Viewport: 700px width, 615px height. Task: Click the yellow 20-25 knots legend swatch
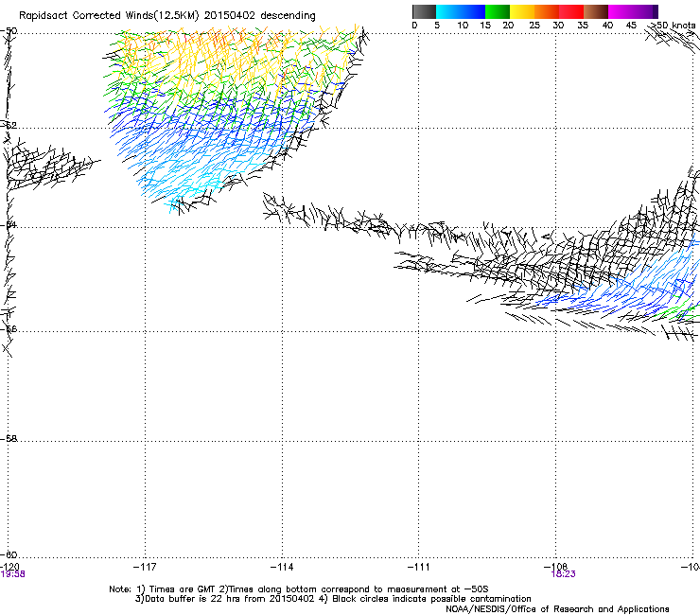coord(522,11)
